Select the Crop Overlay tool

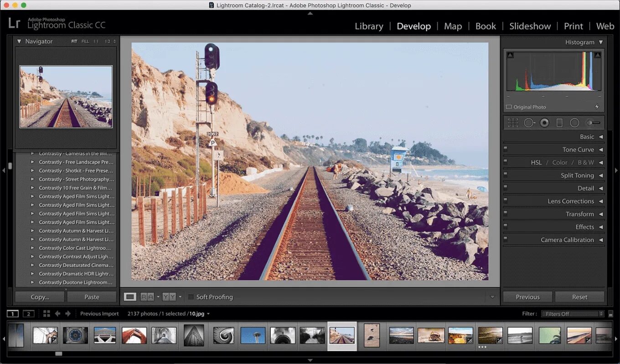coord(512,123)
